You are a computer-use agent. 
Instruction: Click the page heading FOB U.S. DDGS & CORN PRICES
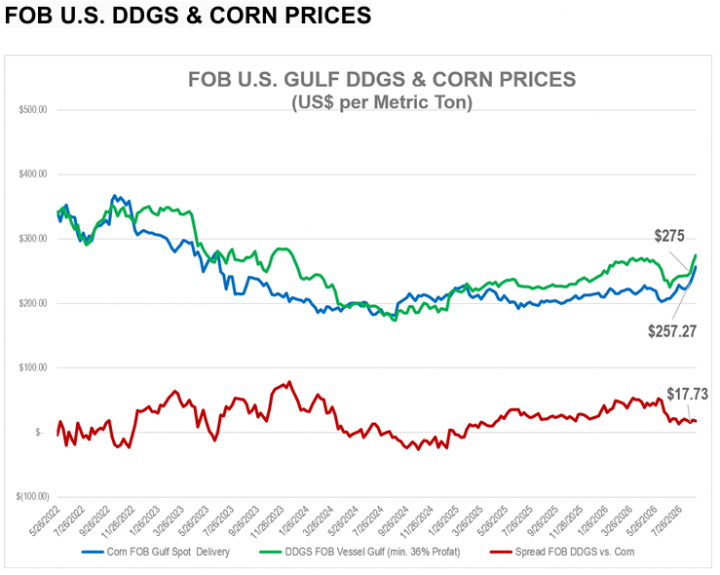[x=188, y=16]
